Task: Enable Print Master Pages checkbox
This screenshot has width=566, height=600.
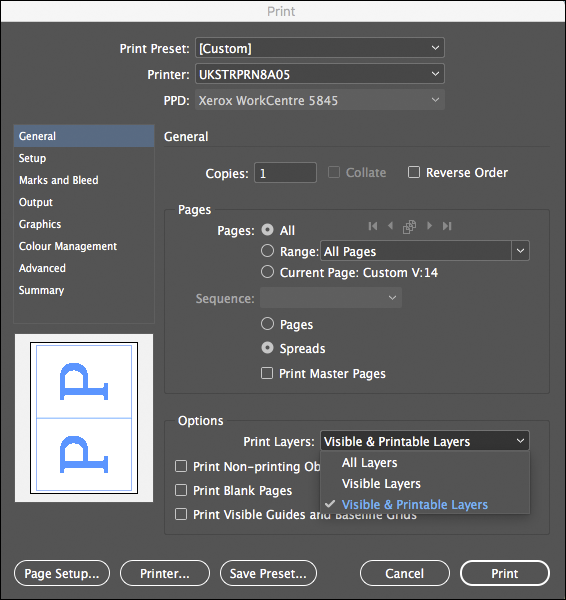Action: click(267, 373)
